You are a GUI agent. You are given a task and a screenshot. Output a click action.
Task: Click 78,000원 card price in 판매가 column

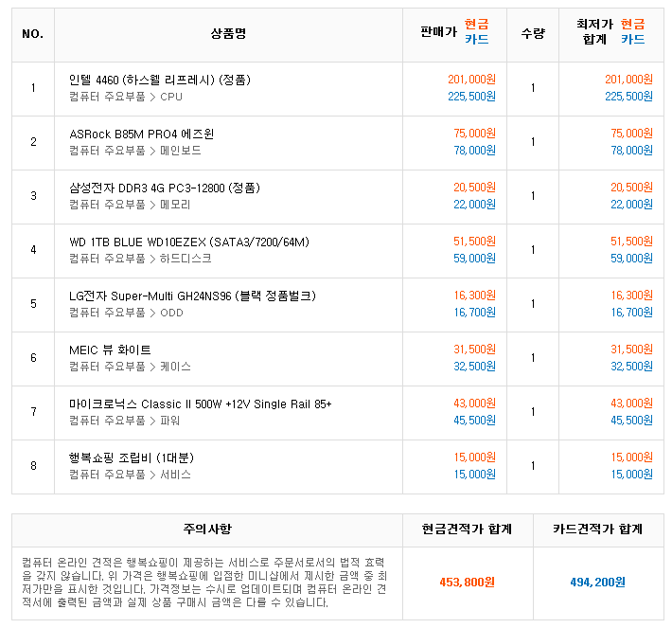click(475, 151)
